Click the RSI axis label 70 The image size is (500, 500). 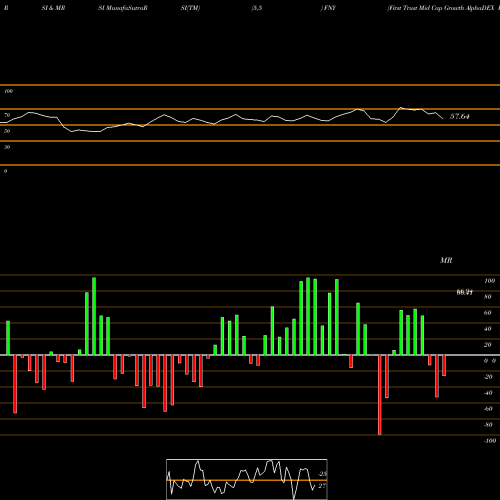click(7, 115)
